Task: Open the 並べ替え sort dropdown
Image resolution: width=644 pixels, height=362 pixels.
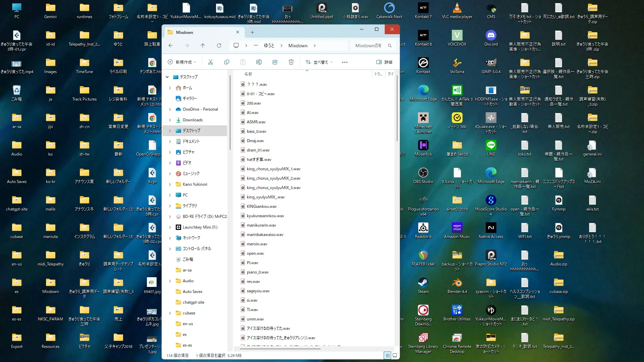Action: (x=319, y=62)
